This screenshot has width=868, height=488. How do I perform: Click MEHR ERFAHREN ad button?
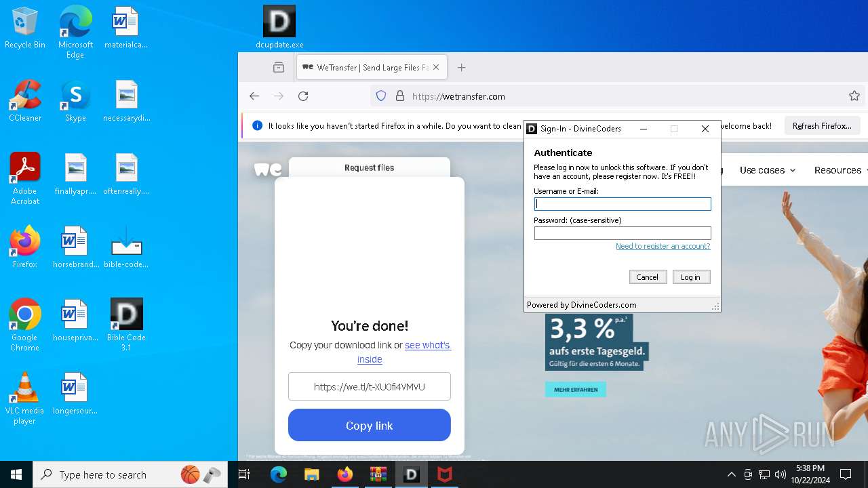pos(576,390)
